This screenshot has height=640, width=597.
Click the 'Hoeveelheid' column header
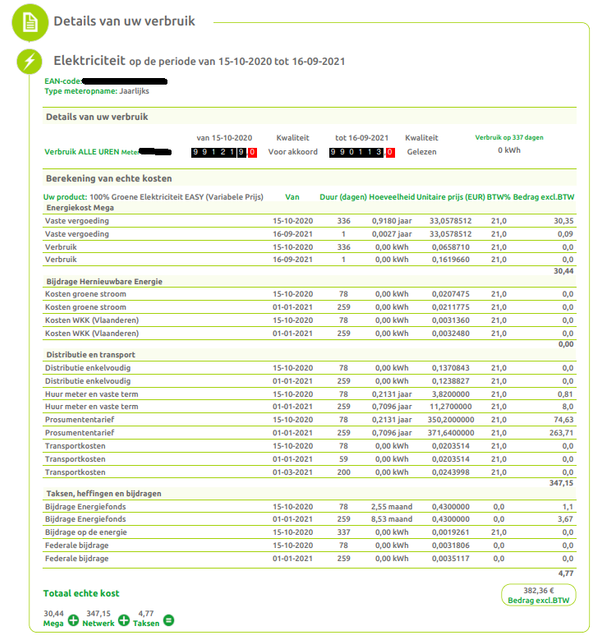pyautogui.click(x=392, y=197)
